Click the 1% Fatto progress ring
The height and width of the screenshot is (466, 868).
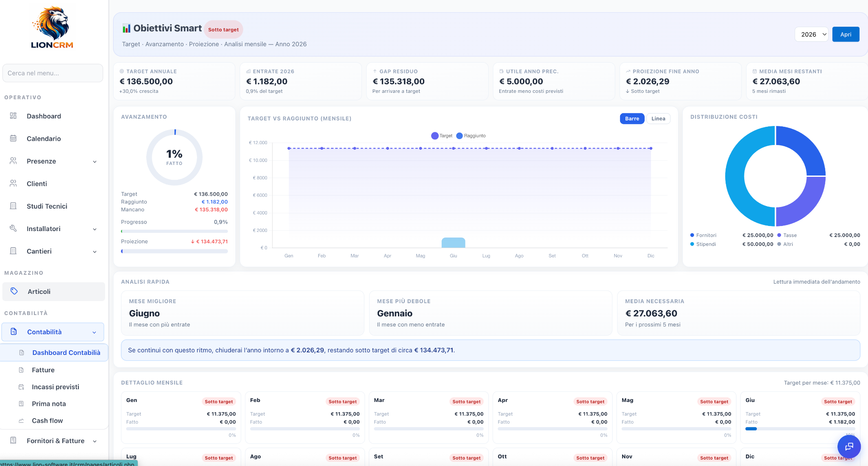(174, 157)
